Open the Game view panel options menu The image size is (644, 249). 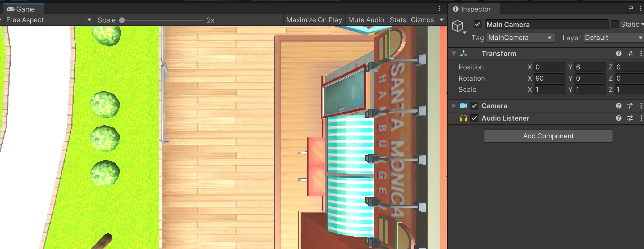pyautogui.click(x=439, y=9)
